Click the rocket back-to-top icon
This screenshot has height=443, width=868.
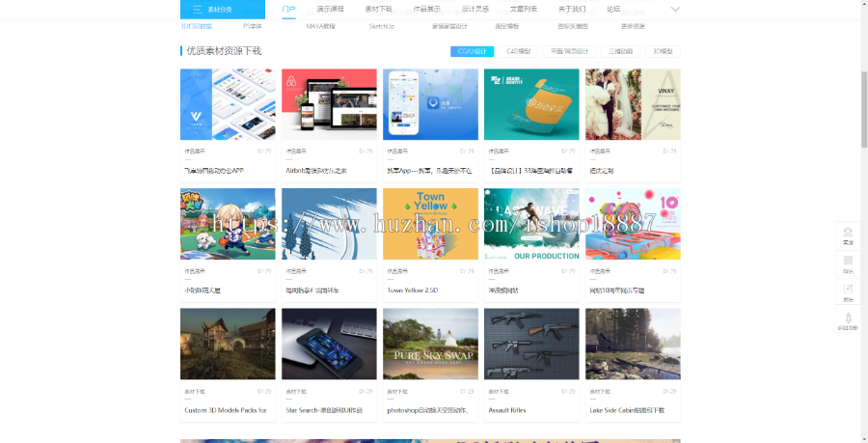tap(848, 318)
